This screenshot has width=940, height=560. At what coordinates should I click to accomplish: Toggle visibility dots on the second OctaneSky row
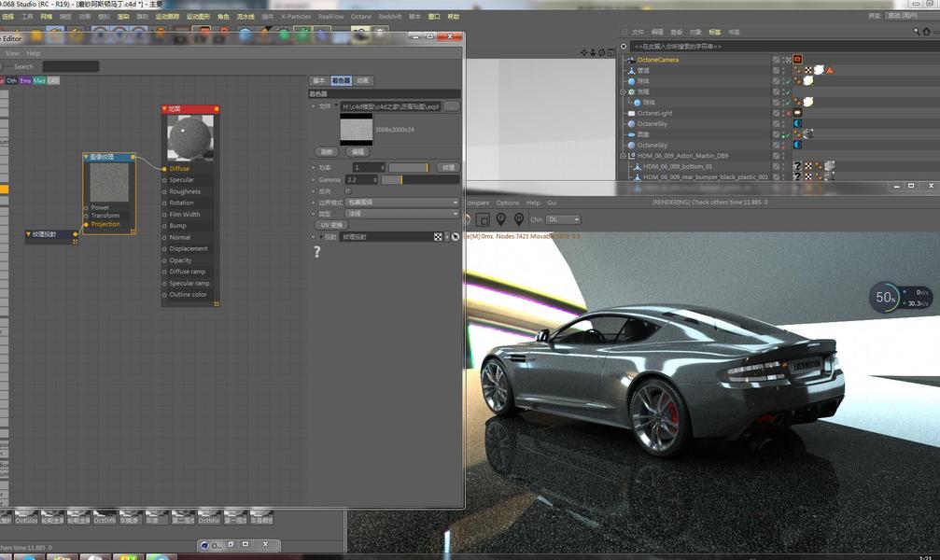click(783, 145)
